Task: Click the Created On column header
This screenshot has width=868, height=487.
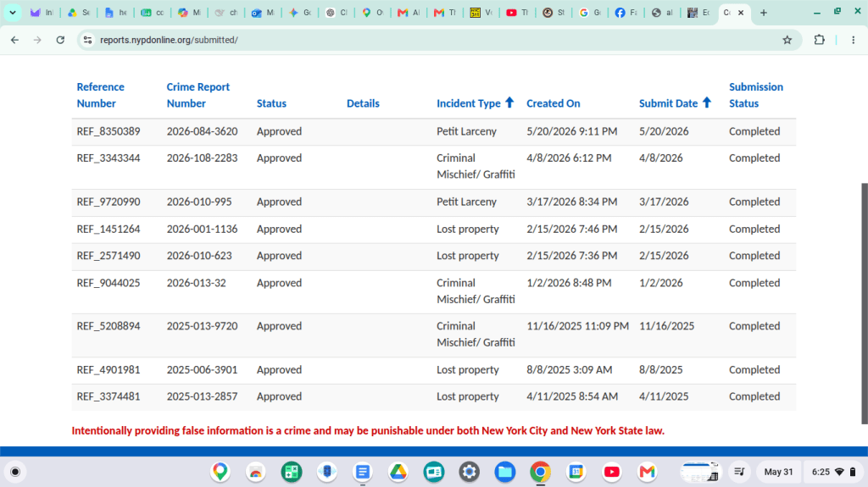Action: (553, 103)
